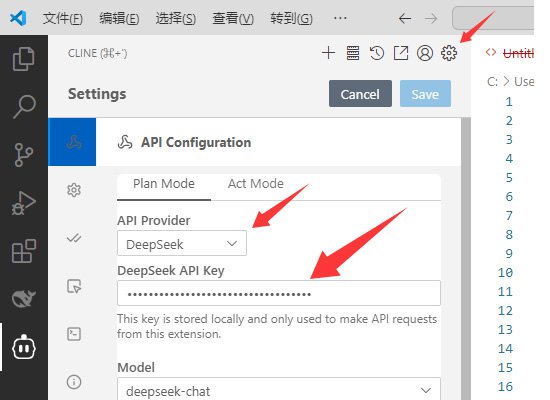Select the Plan Mode tab

(x=164, y=184)
